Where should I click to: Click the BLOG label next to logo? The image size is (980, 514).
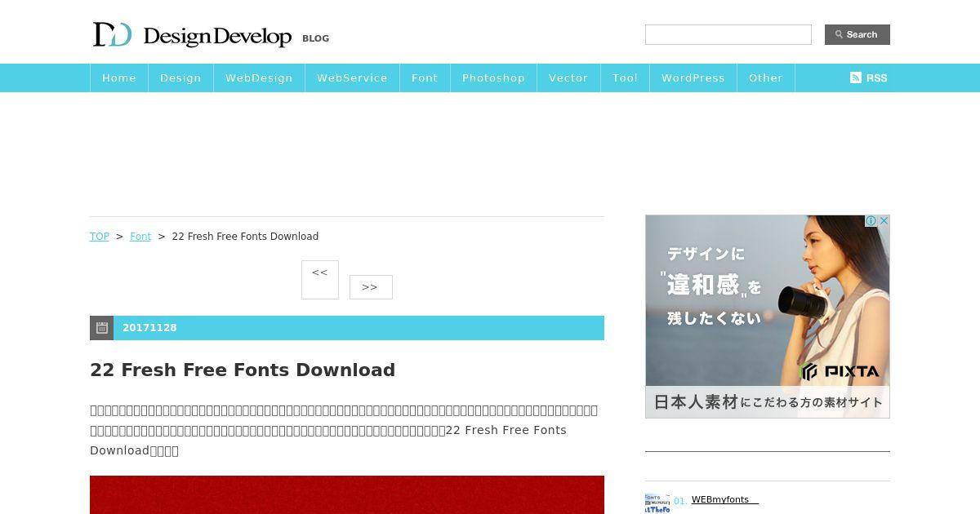click(x=316, y=38)
